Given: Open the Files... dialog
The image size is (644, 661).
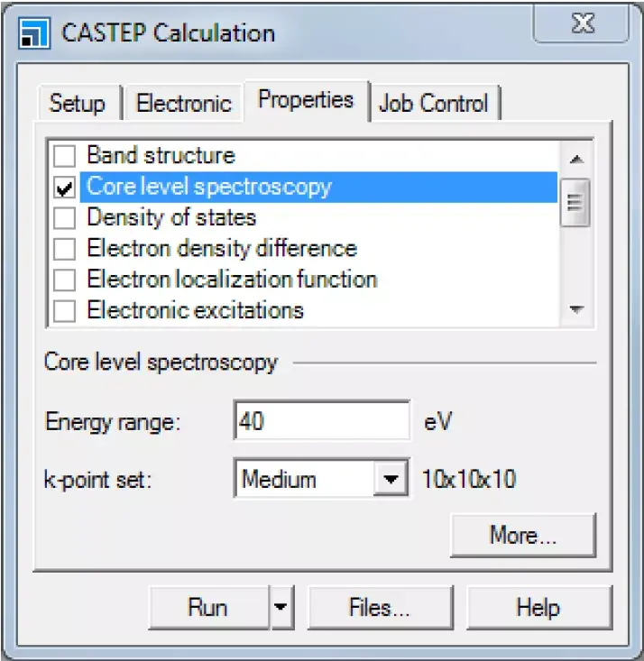Looking at the screenshot, I should (x=380, y=609).
